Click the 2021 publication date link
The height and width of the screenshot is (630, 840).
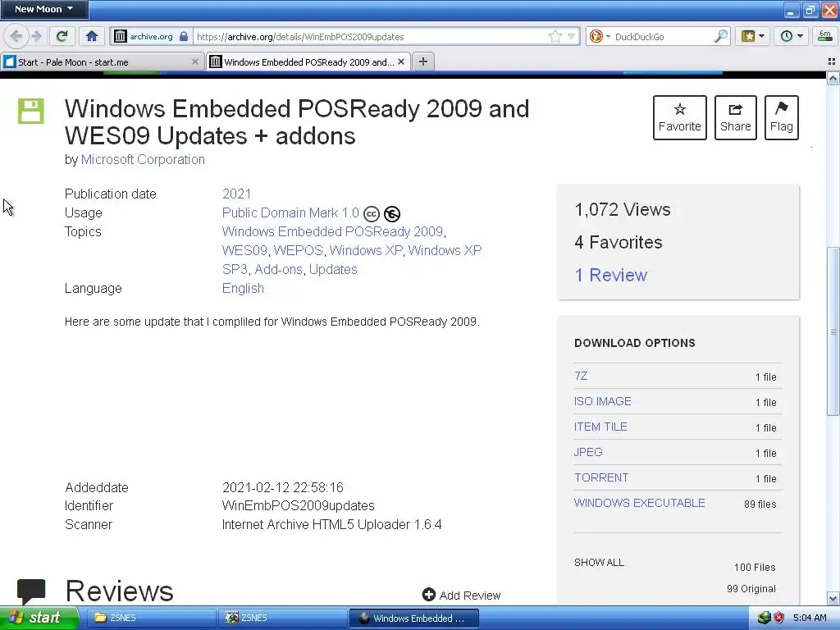[x=237, y=194]
